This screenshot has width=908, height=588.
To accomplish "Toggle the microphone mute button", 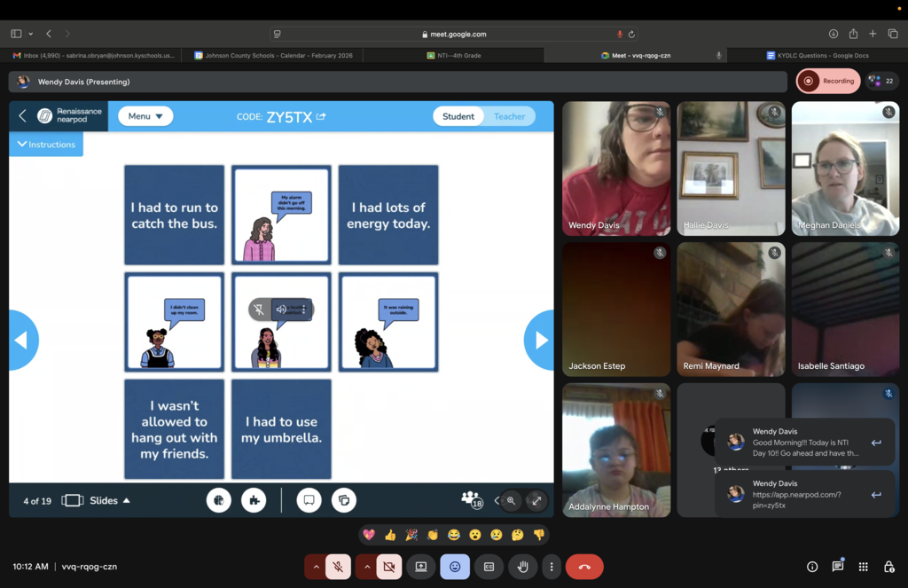I will pos(338,567).
